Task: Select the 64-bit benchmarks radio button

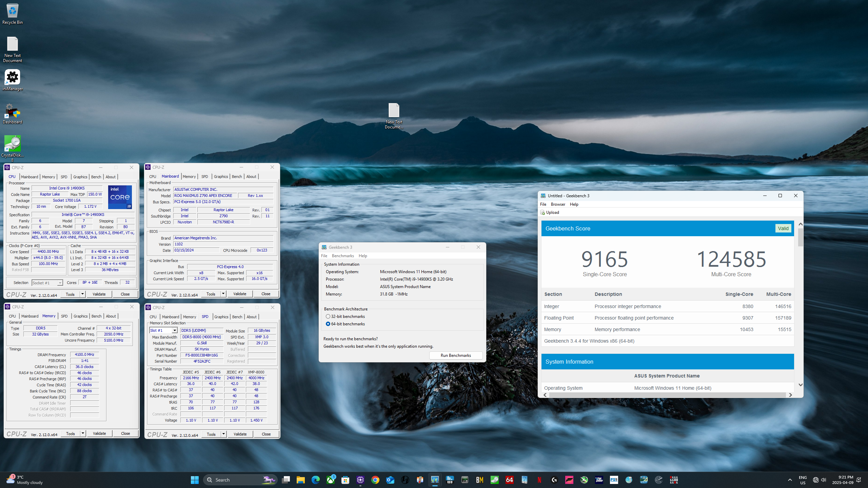Action: pyautogui.click(x=328, y=324)
